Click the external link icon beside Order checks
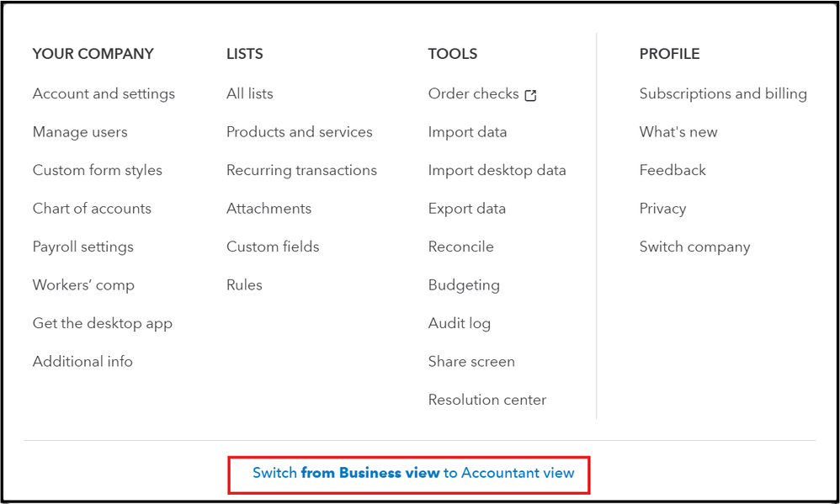The image size is (840, 504). coord(530,95)
